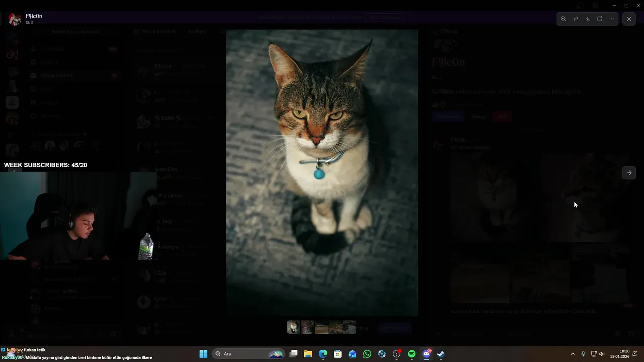Select the fourth thumbnail in the strip
The height and width of the screenshot is (362, 644).
point(336,327)
